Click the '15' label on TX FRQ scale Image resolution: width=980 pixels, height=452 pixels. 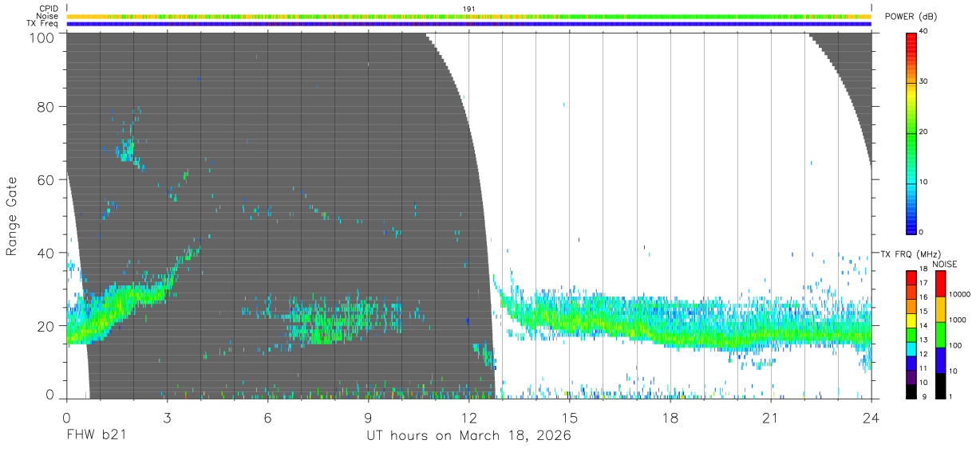click(x=924, y=312)
